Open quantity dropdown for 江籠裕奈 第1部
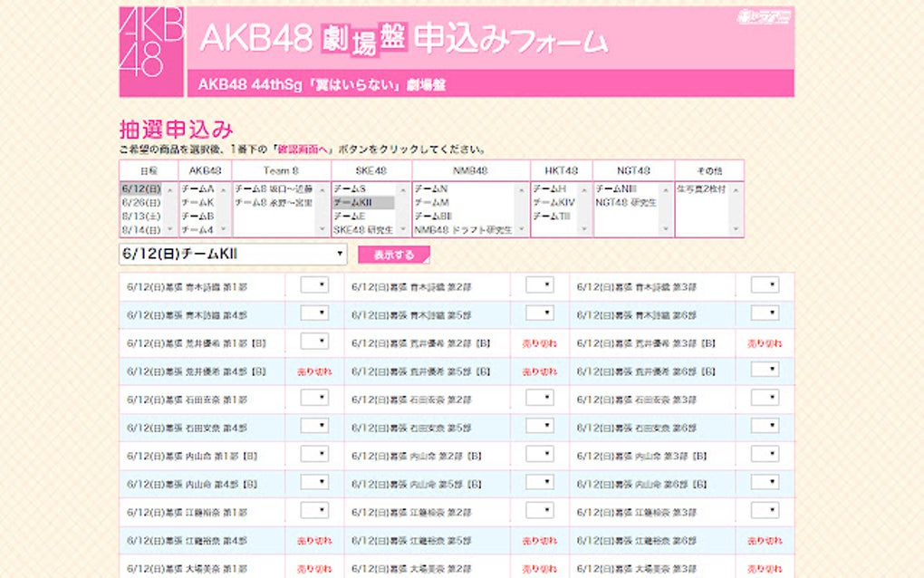The height and width of the screenshot is (578, 924). (x=315, y=512)
